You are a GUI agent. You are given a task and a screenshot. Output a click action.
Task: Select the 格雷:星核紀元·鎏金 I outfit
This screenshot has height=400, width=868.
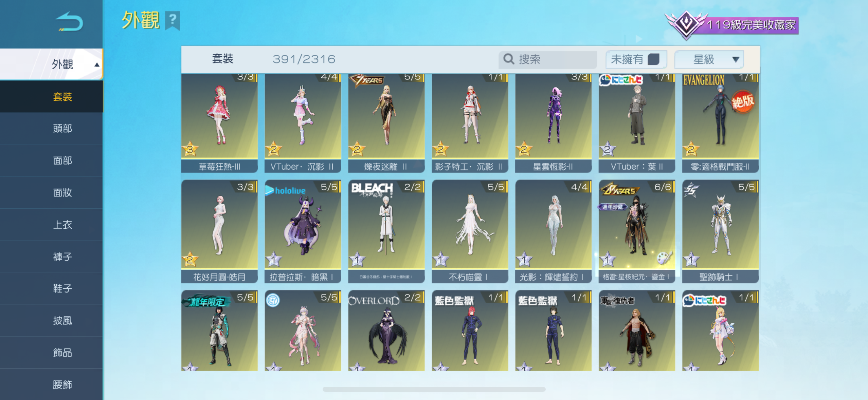click(637, 231)
